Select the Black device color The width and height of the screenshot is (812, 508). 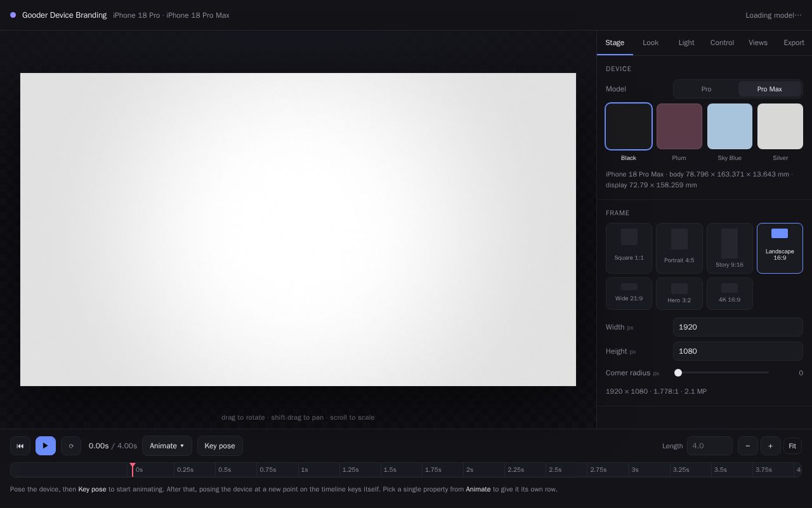tap(629, 126)
